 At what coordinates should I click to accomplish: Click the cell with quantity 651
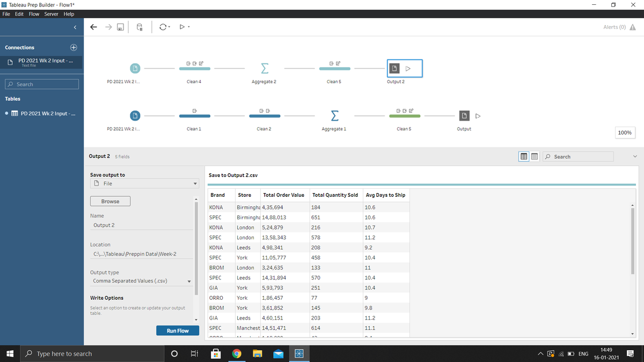pyautogui.click(x=335, y=218)
